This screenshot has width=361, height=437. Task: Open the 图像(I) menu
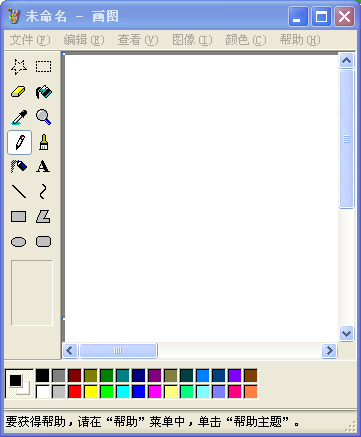[x=192, y=40]
